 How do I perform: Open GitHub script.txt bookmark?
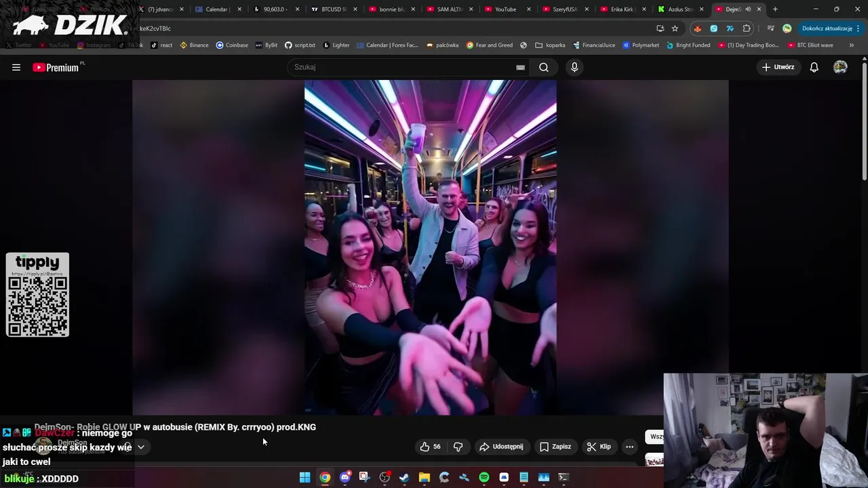[300, 45]
